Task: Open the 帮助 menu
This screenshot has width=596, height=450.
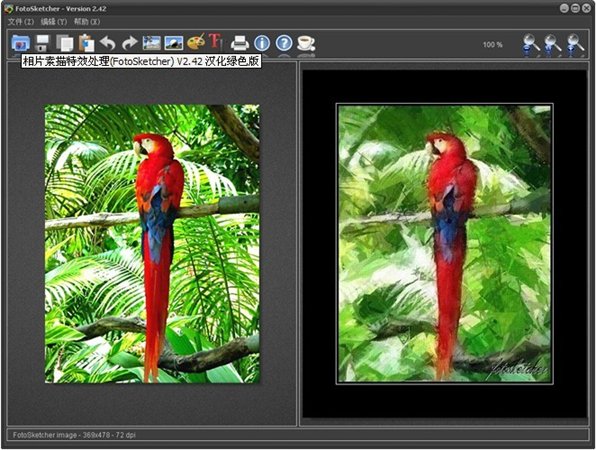Action: point(87,22)
